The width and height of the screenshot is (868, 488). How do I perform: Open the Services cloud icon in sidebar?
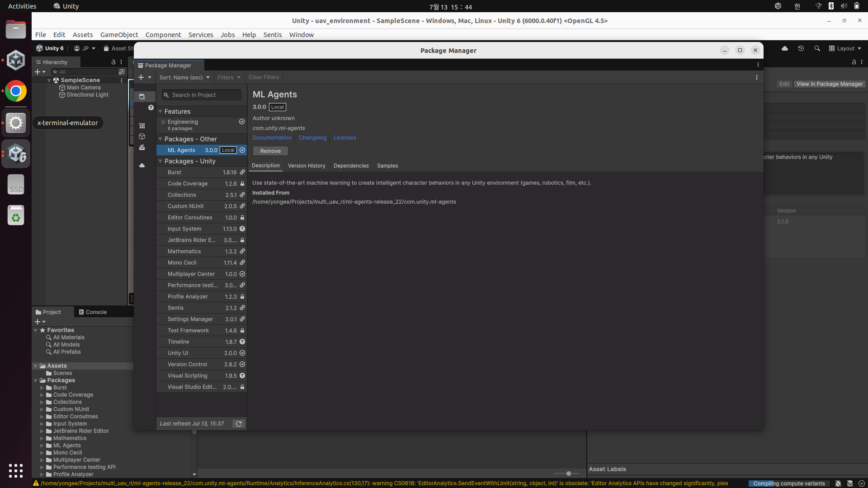[142, 165]
